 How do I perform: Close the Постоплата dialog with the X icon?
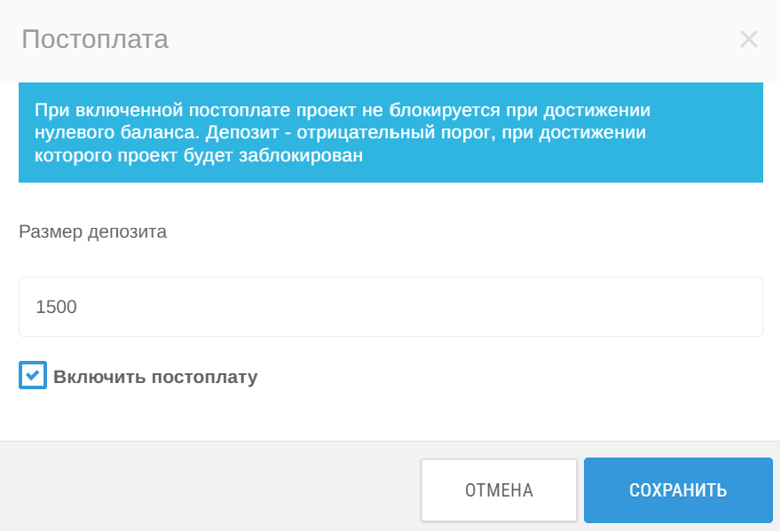(x=748, y=39)
